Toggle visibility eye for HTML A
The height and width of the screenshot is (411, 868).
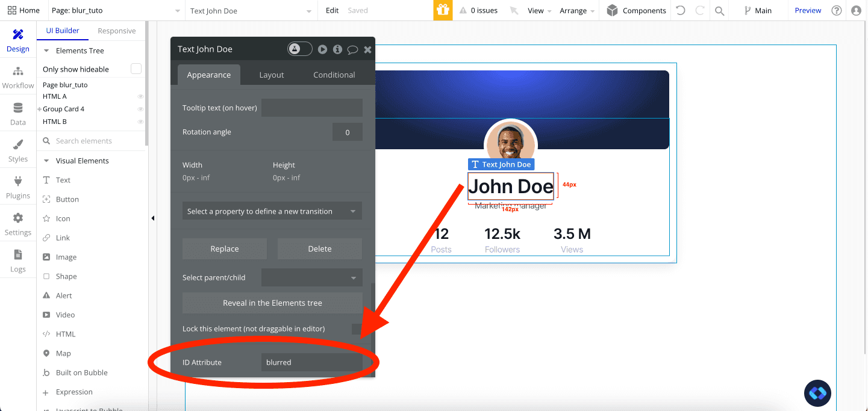(140, 96)
